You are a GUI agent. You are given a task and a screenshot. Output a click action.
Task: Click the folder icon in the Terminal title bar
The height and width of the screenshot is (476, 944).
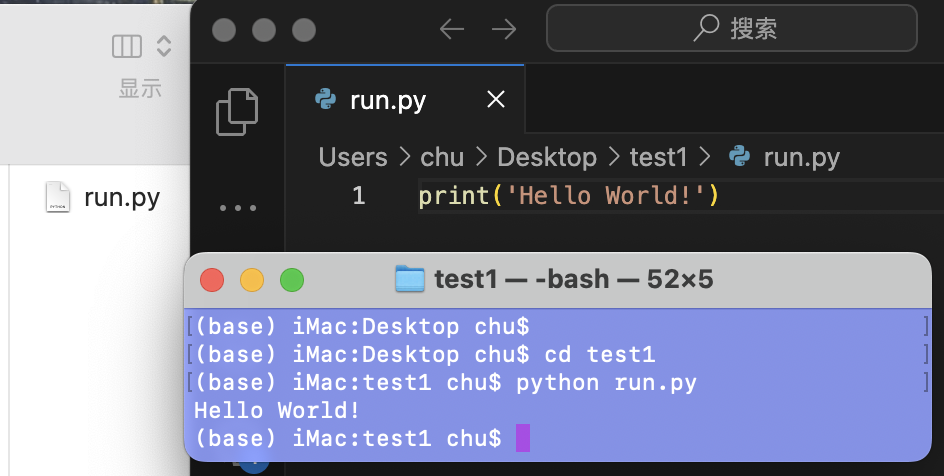(410, 280)
